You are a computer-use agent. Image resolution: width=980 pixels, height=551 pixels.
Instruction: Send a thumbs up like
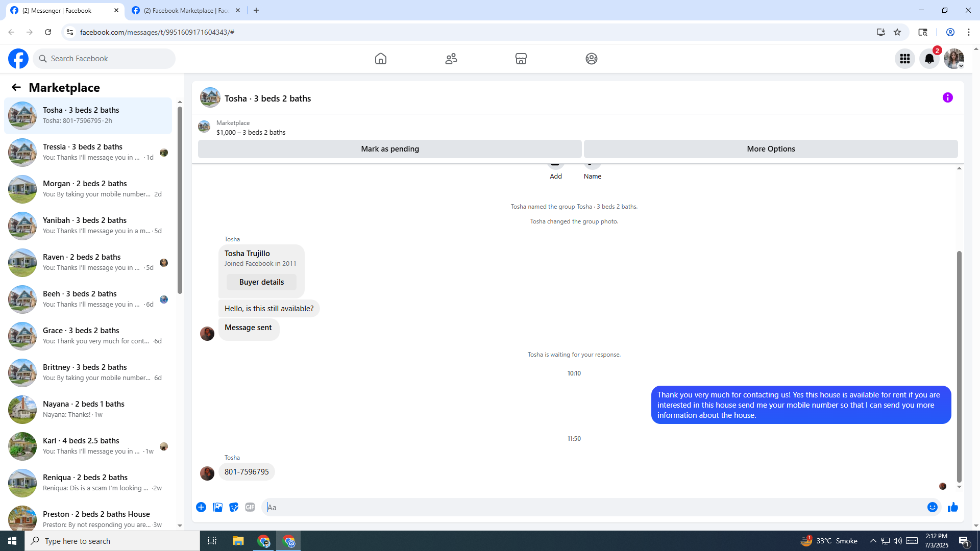(x=952, y=507)
